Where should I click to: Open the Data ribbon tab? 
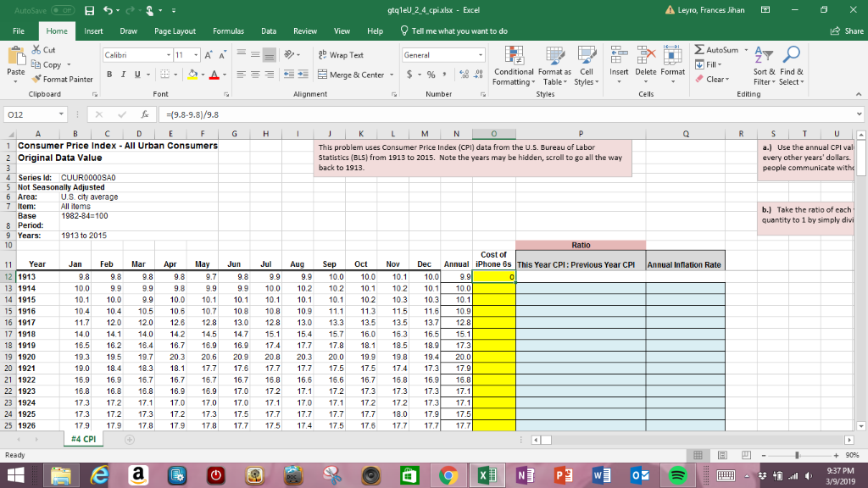269,31
